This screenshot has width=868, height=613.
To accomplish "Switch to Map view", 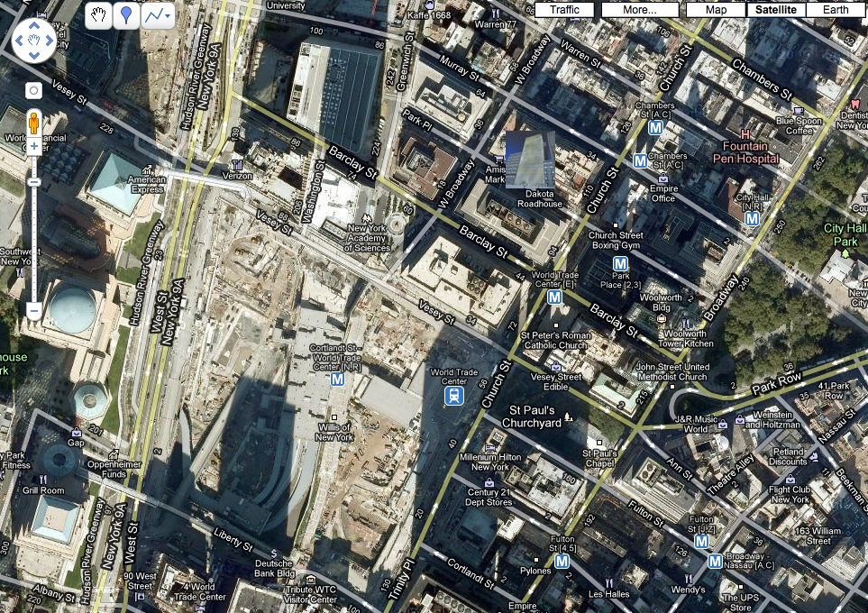I will (x=716, y=9).
